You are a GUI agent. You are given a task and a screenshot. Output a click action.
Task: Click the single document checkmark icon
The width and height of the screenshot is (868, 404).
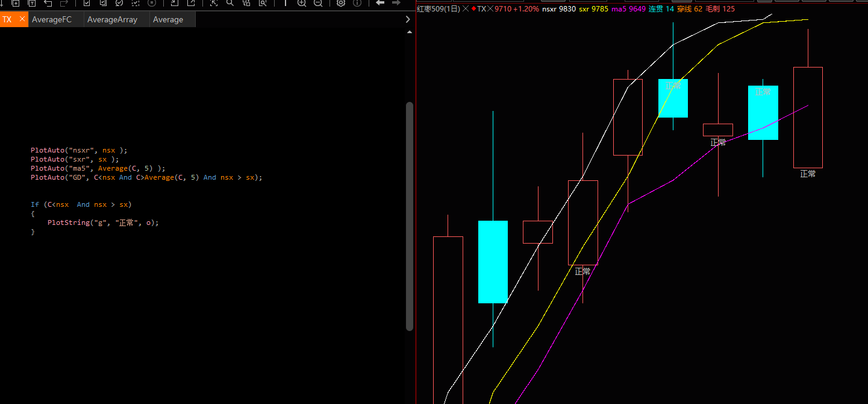[87, 3]
